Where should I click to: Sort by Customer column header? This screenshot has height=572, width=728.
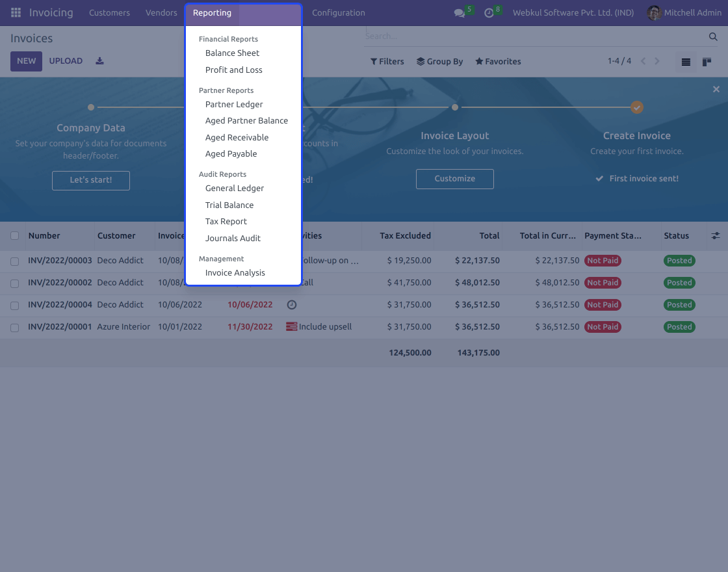[116, 236]
